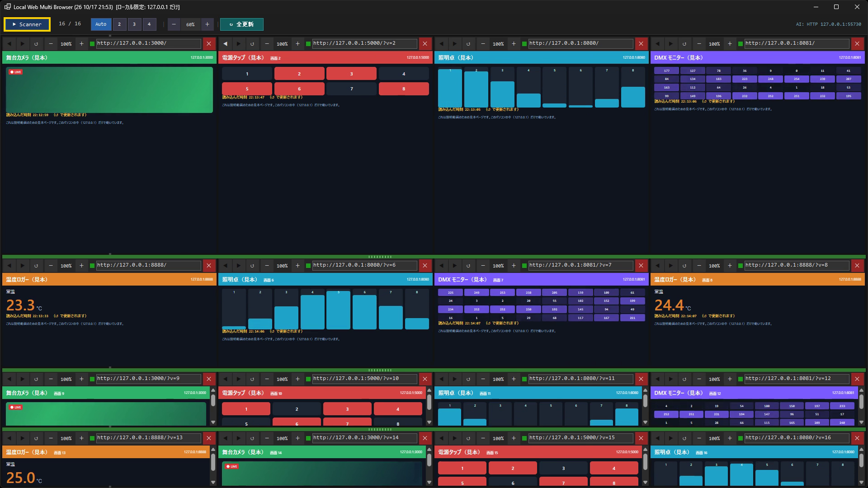
Task: Toggle outlet 1 in 画面10 電源タップ
Action: pyautogui.click(x=246, y=409)
